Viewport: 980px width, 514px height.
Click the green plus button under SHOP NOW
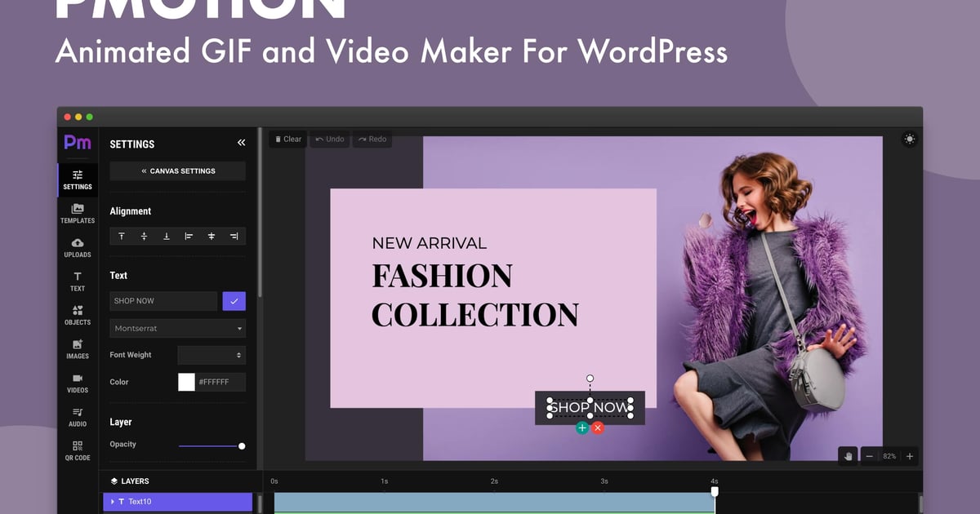pyautogui.click(x=582, y=428)
